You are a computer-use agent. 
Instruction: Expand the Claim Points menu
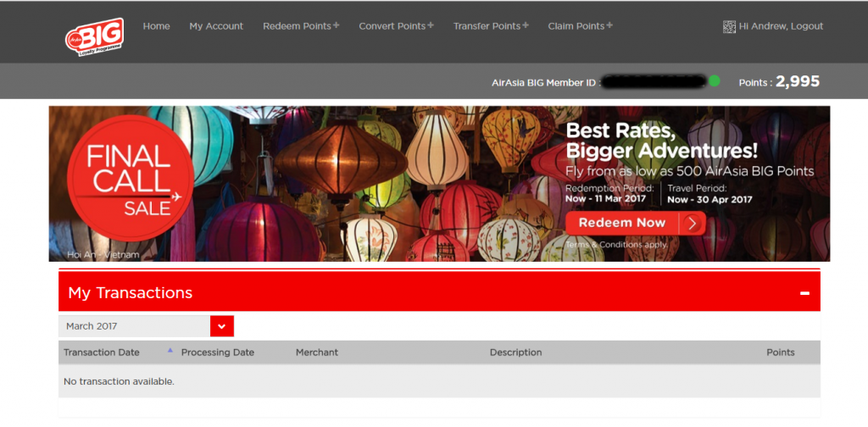(580, 26)
